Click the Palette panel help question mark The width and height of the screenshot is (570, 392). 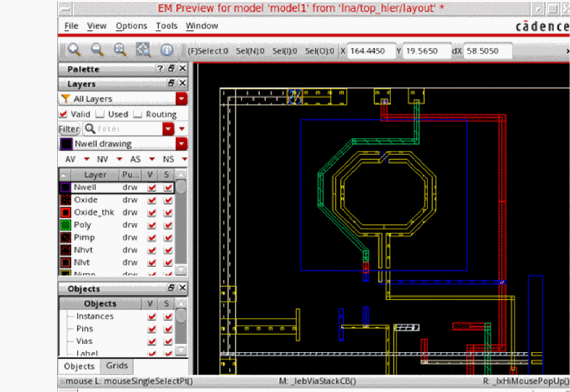[x=160, y=69]
